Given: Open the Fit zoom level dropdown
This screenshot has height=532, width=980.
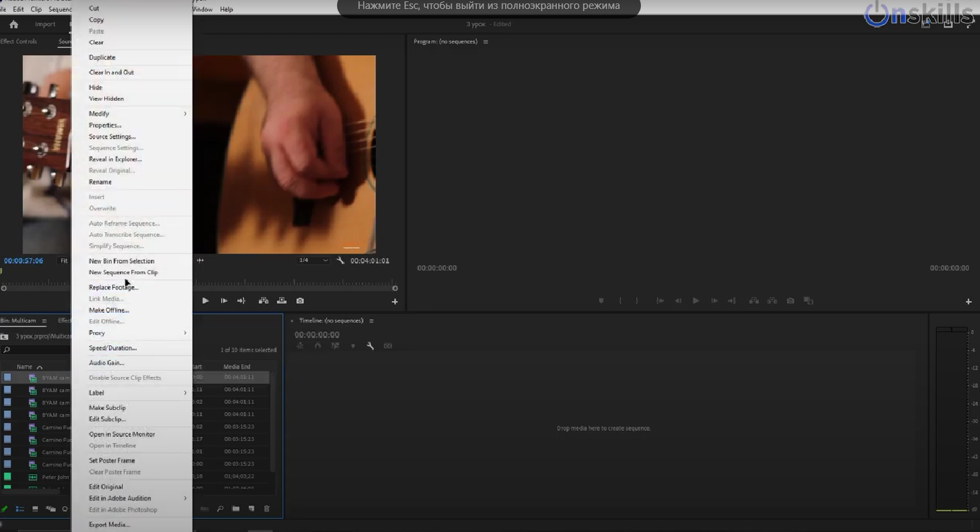Looking at the screenshot, I should coord(64,260).
